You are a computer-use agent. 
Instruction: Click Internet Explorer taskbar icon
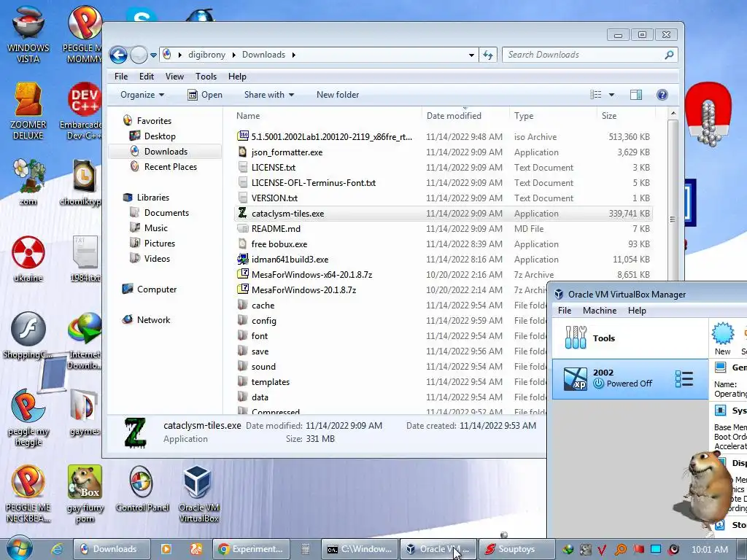pos(57,549)
